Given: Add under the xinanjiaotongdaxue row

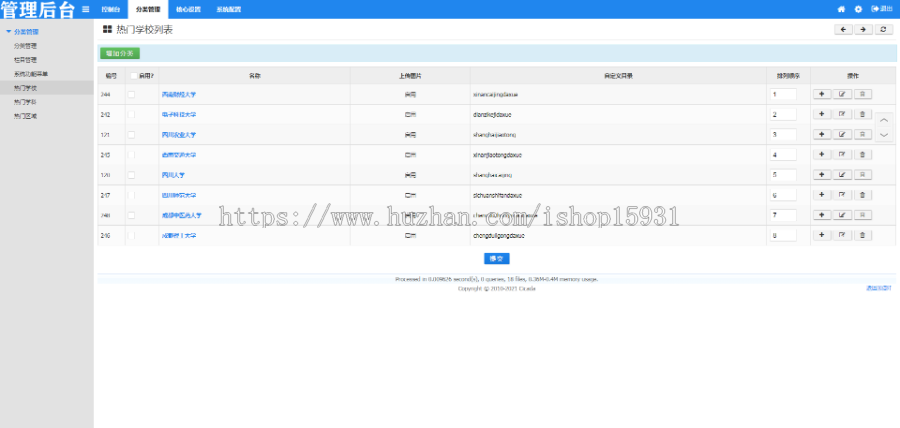Looking at the screenshot, I should coord(821,154).
